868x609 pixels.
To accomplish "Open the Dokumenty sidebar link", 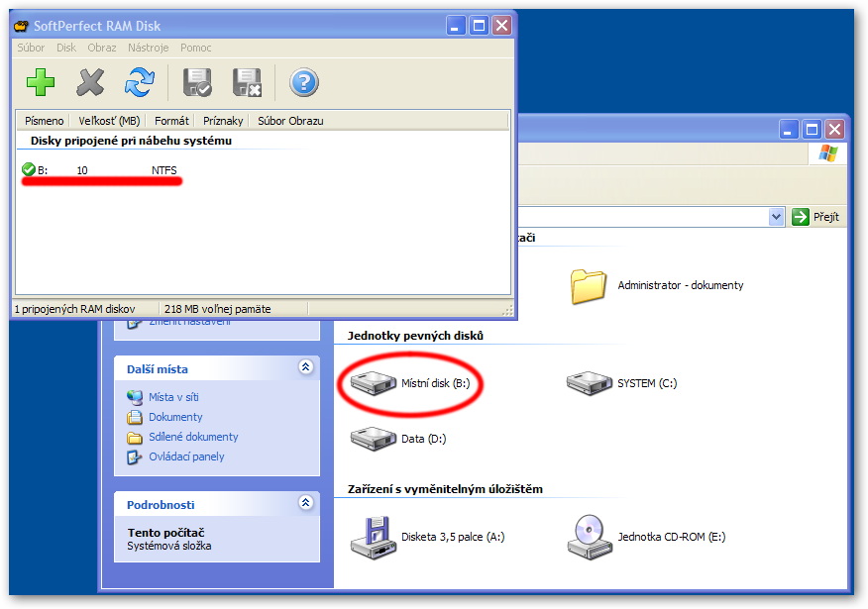I will point(175,417).
